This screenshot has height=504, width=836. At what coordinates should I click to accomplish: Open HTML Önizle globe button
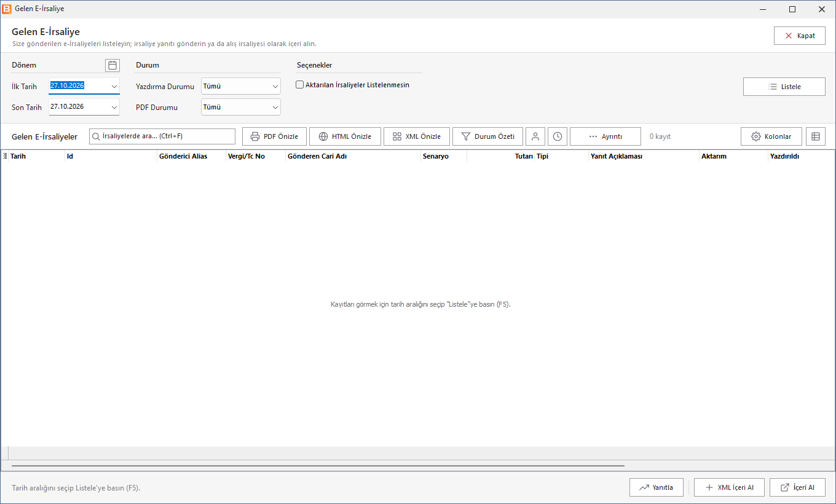tap(345, 136)
